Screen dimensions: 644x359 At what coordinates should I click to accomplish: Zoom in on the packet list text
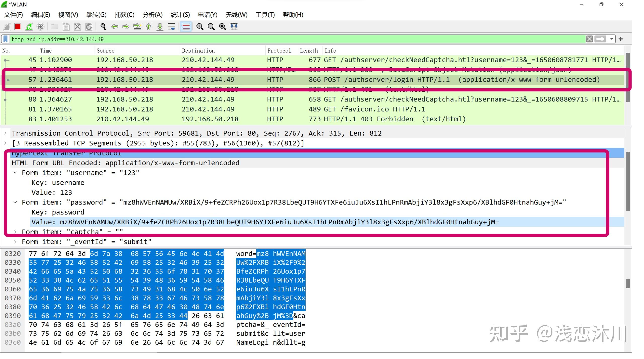[x=200, y=27]
